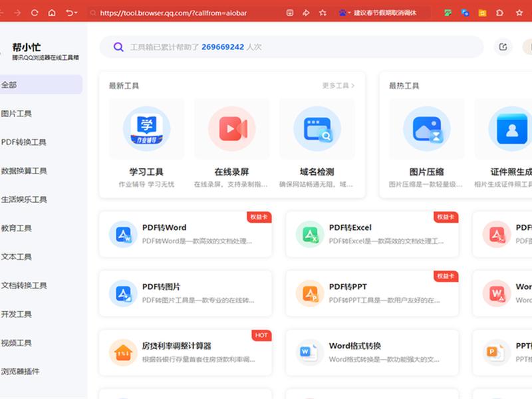This screenshot has width=532, height=399.
Task: Click the usage count 269669242
Action: pos(223,47)
